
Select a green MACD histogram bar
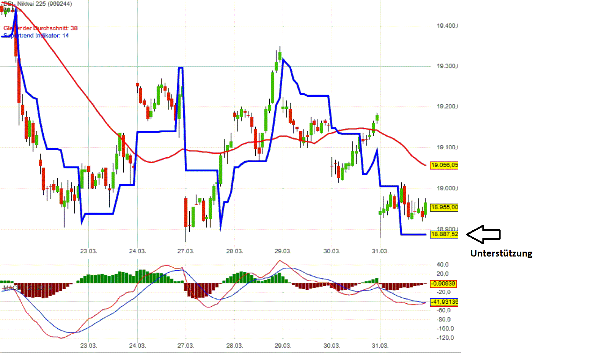pyautogui.click(x=140, y=276)
